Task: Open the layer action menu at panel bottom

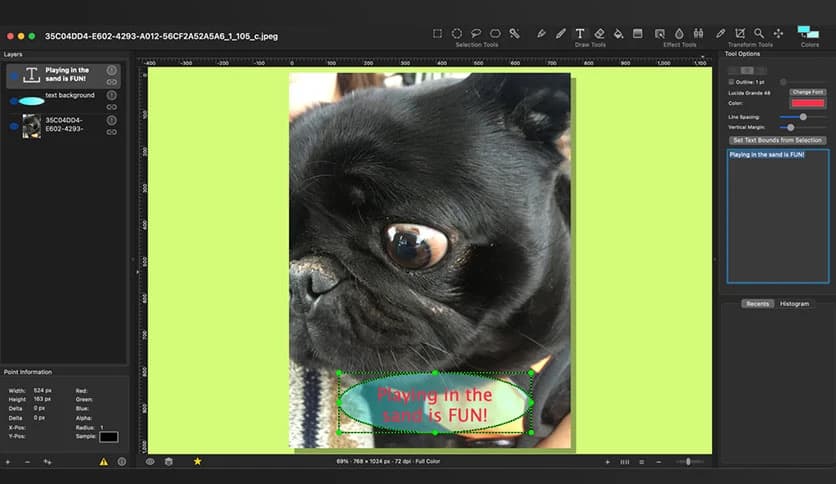Action: point(47,462)
